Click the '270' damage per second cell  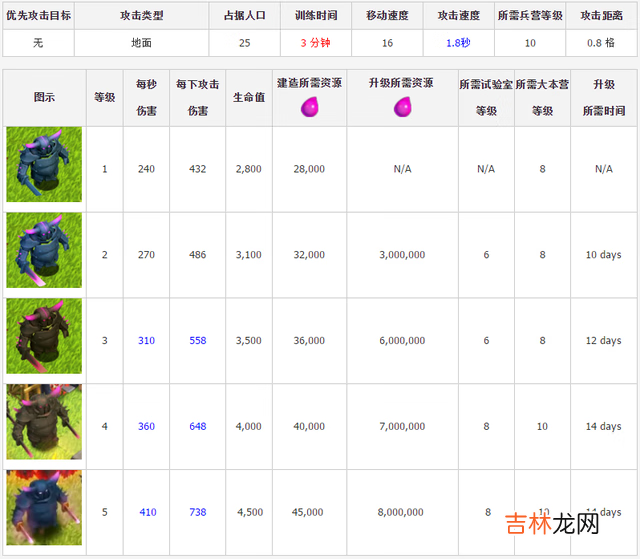pos(146,255)
